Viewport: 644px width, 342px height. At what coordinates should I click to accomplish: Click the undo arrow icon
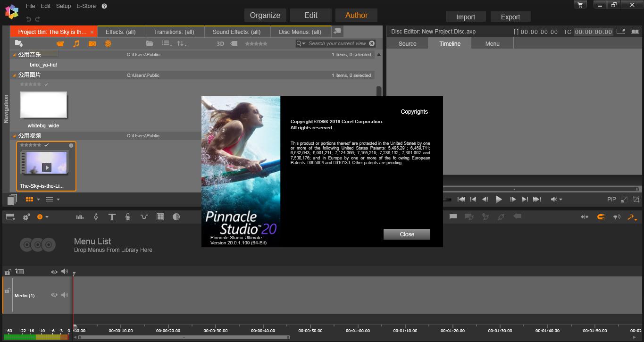(x=28, y=19)
